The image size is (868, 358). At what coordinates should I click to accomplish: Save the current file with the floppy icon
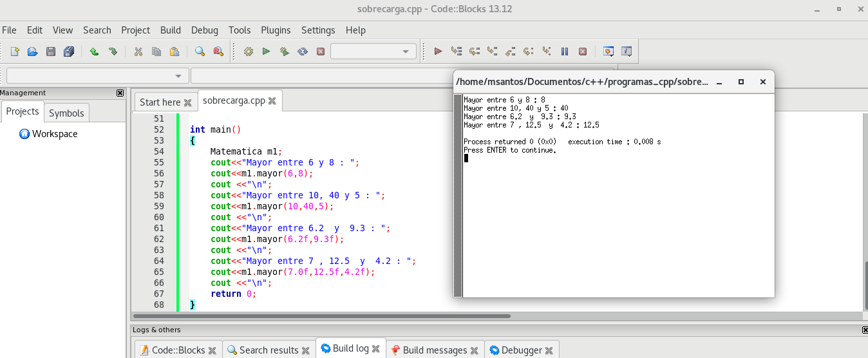[51, 52]
